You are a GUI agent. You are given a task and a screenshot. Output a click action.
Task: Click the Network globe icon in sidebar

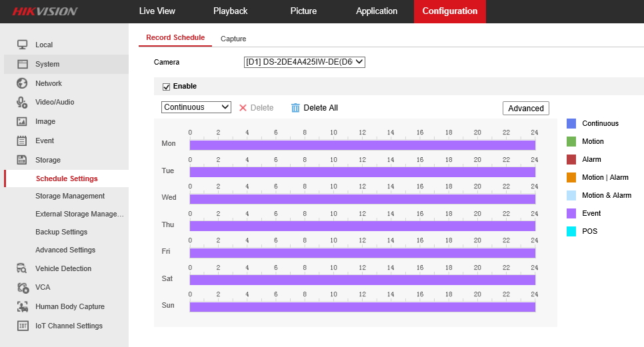coord(22,83)
